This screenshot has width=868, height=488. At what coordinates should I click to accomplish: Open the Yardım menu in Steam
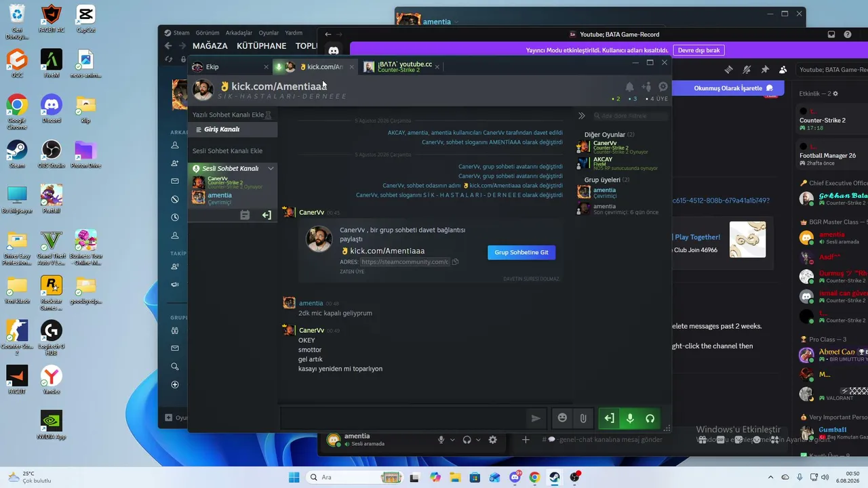coord(294,33)
